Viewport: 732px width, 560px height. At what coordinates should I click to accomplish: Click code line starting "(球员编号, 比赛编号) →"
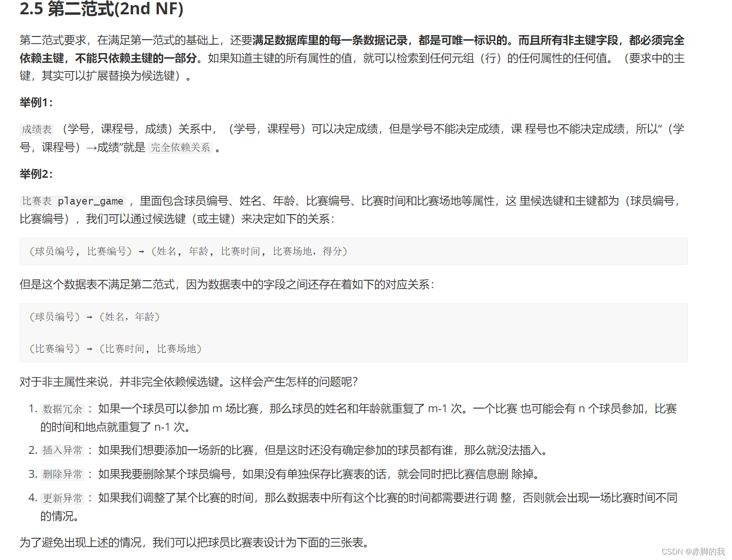click(x=188, y=251)
